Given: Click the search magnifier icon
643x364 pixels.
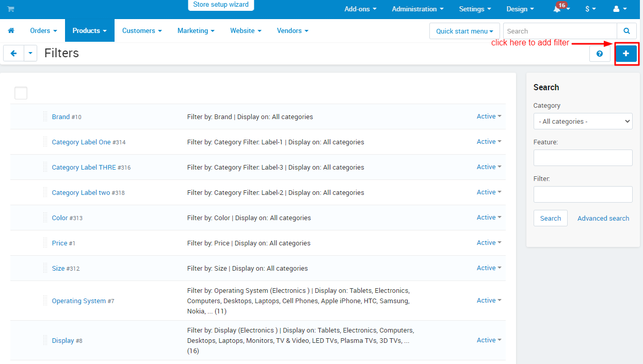Looking at the screenshot, I should coord(626,31).
